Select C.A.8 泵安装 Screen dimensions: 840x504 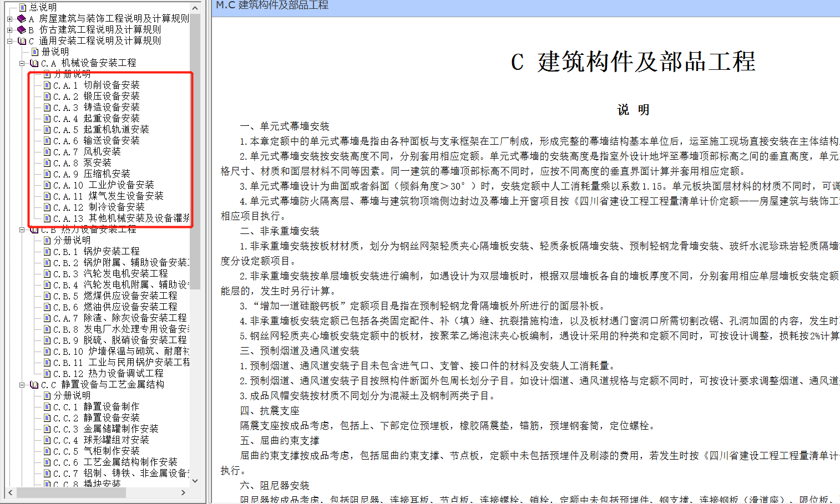(x=82, y=162)
